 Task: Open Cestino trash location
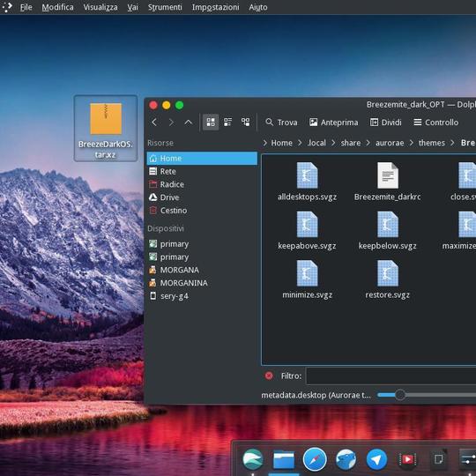(x=202, y=211)
